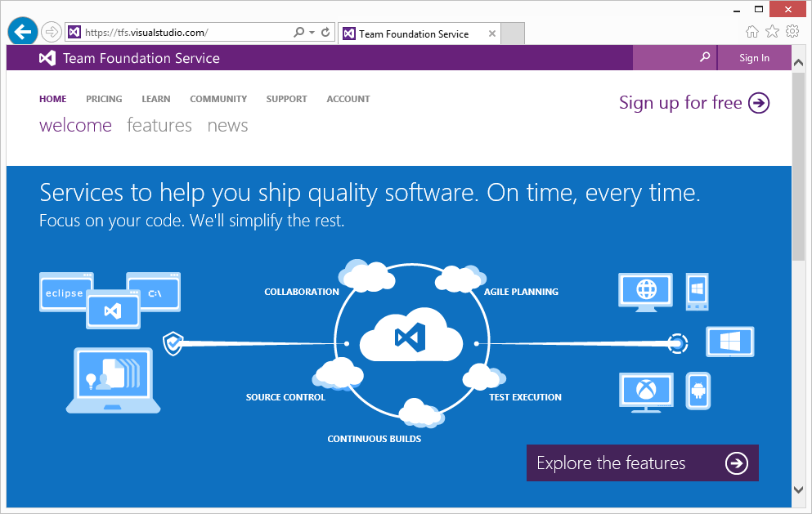Screen dimensions: 812x514
Task: Click the vertical scrollbar down arrow
Action: pyautogui.click(x=799, y=489)
